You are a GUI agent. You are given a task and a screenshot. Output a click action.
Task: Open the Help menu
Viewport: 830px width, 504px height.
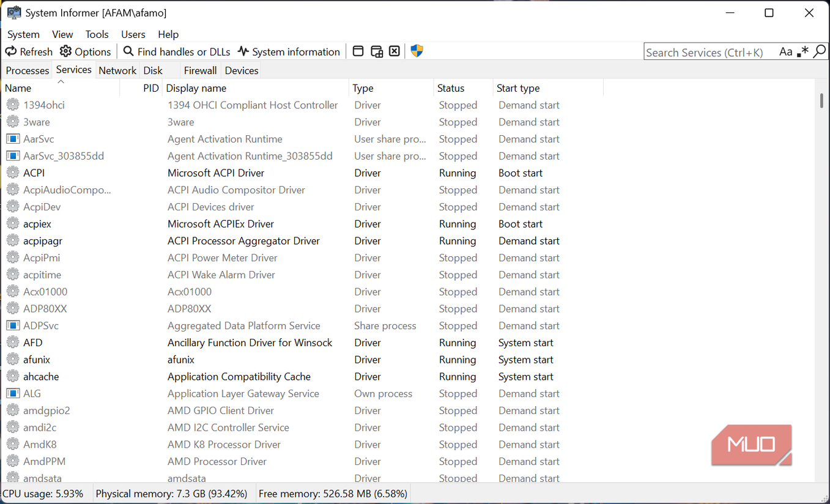pos(168,34)
